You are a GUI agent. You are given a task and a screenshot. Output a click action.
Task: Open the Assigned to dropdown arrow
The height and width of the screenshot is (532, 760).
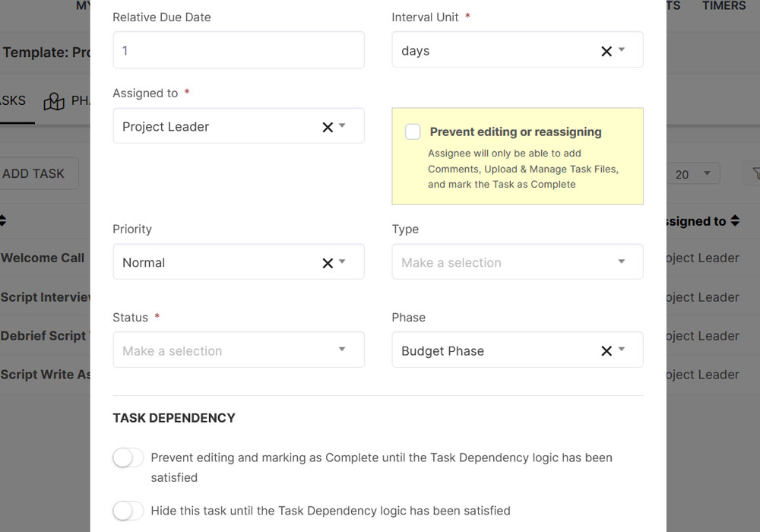pos(343,126)
